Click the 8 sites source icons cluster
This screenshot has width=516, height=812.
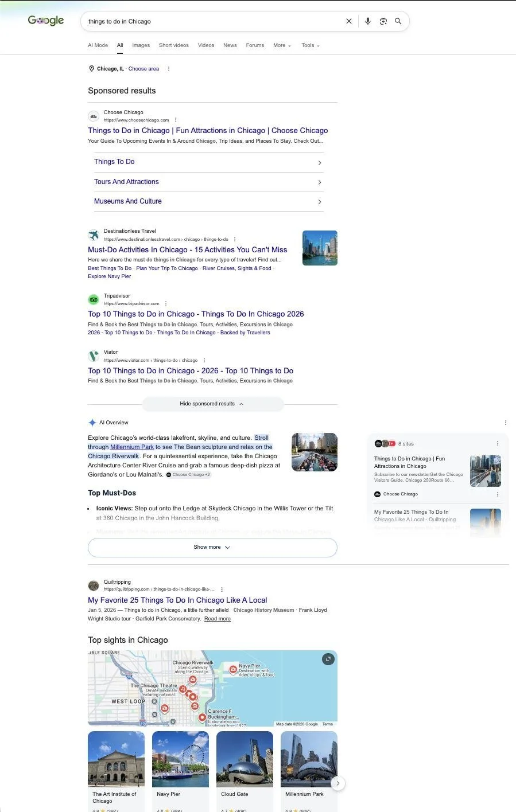pyautogui.click(x=385, y=443)
